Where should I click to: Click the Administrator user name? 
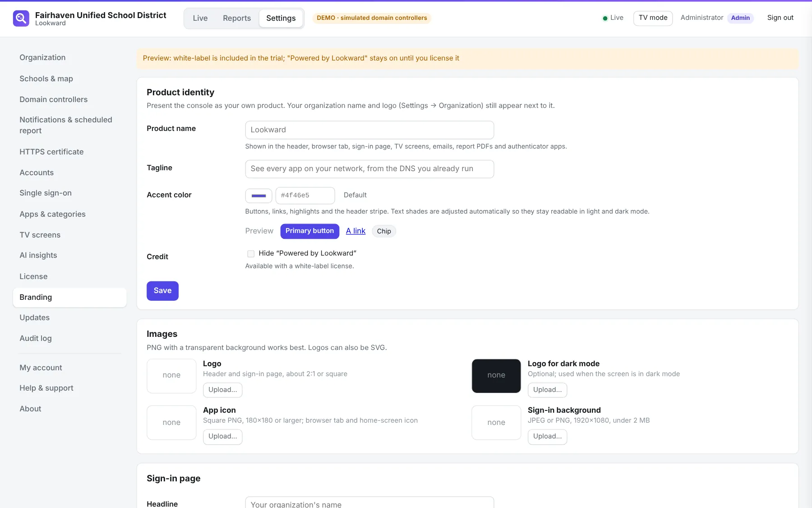[x=701, y=18]
